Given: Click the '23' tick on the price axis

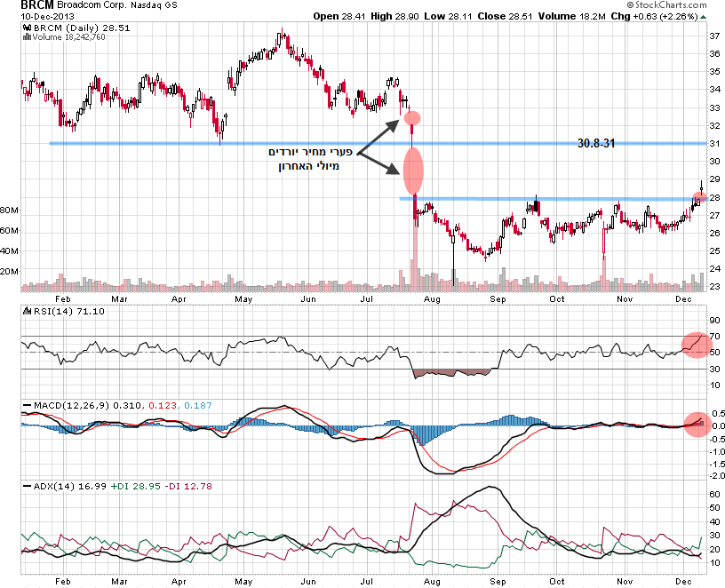Looking at the screenshot, I should pos(715,287).
